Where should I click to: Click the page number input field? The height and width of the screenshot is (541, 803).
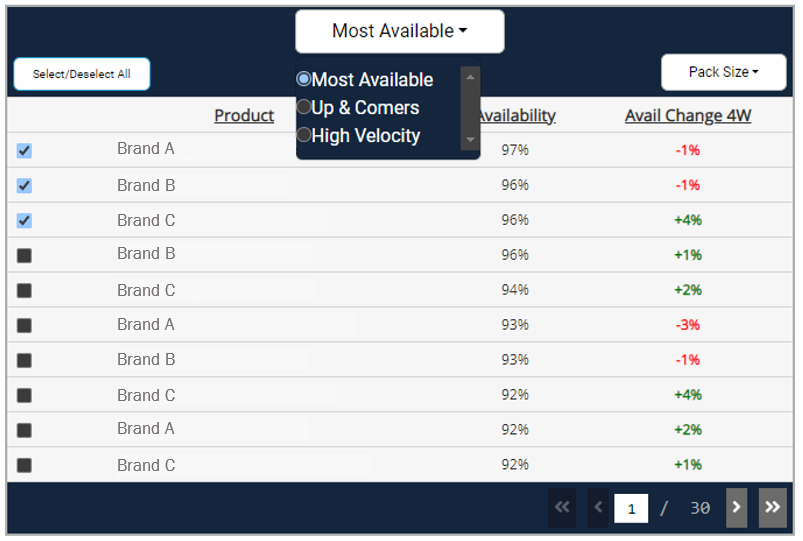click(x=631, y=508)
